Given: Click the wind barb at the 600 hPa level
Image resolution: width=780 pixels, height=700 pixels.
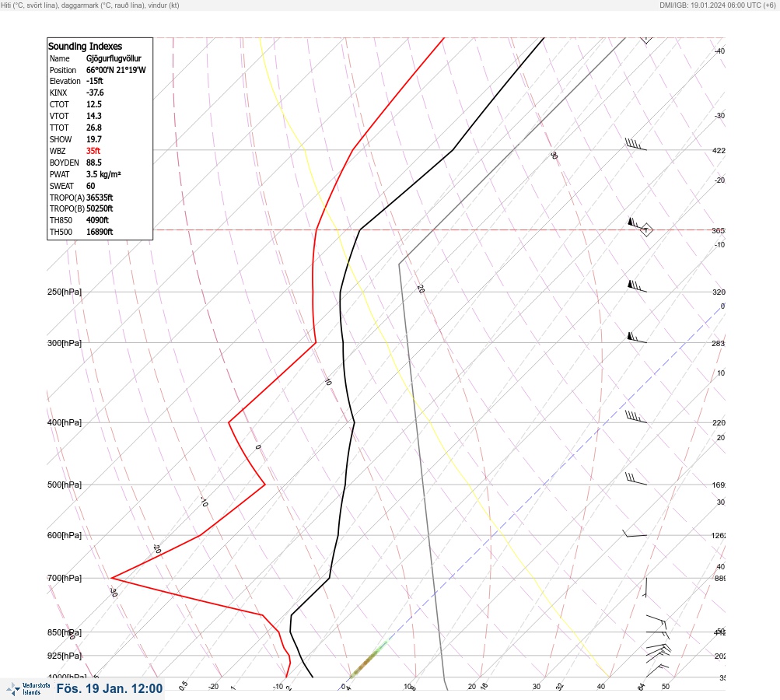Looking at the screenshot, I should pos(635,534).
